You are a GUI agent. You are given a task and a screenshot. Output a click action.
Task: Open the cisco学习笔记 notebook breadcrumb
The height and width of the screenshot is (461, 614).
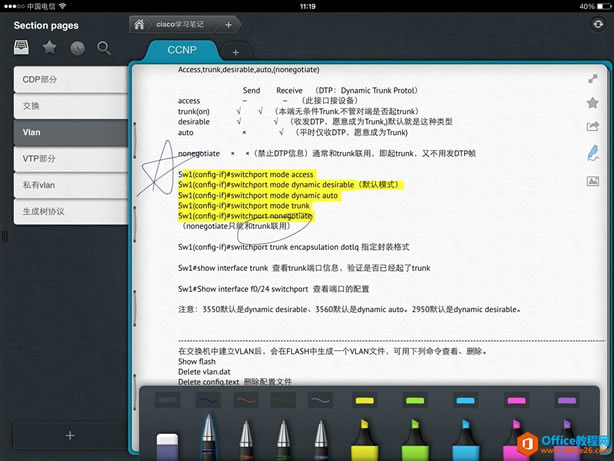tap(180, 24)
